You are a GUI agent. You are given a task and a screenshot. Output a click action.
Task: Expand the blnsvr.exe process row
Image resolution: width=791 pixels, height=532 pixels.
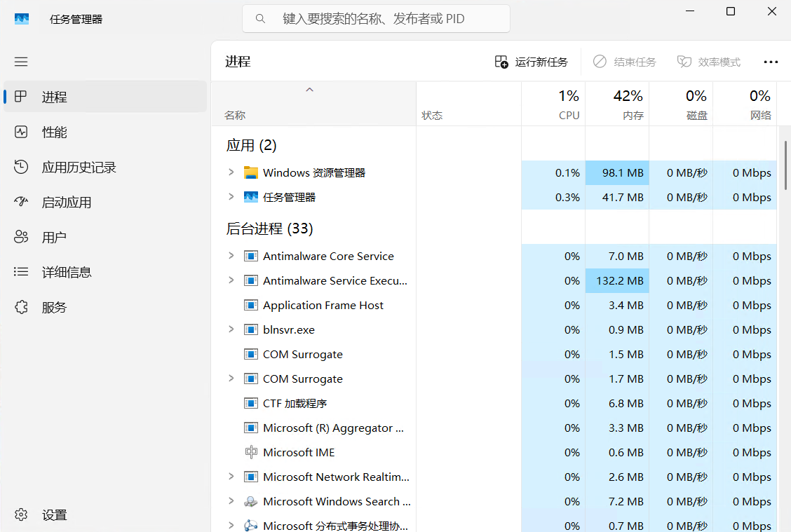[x=231, y=329]
